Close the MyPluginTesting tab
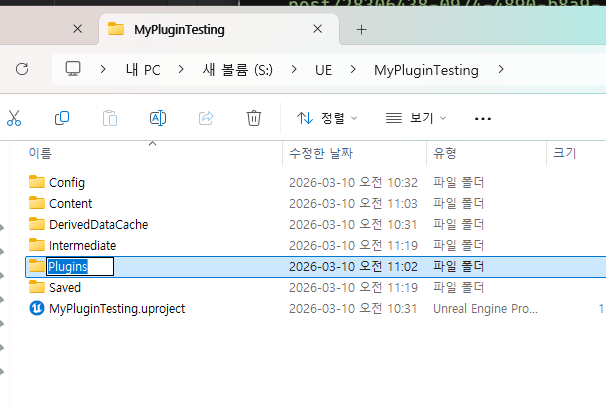The image size is (606, 407). pyautogui.click(x=318, y=29)
